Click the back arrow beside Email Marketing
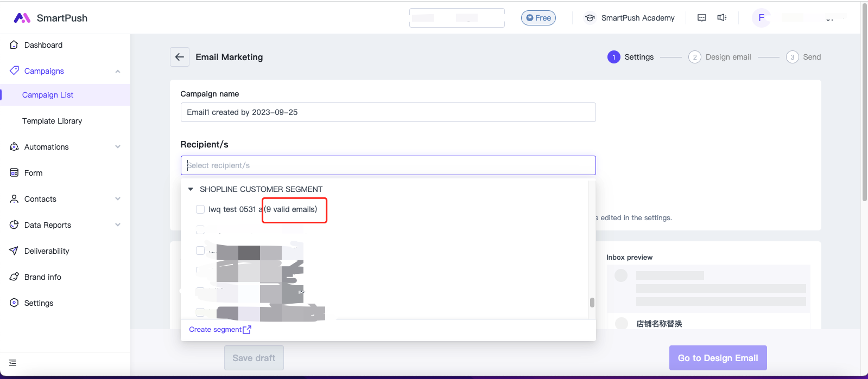The image size is (868, 379). tap(180, 57)
